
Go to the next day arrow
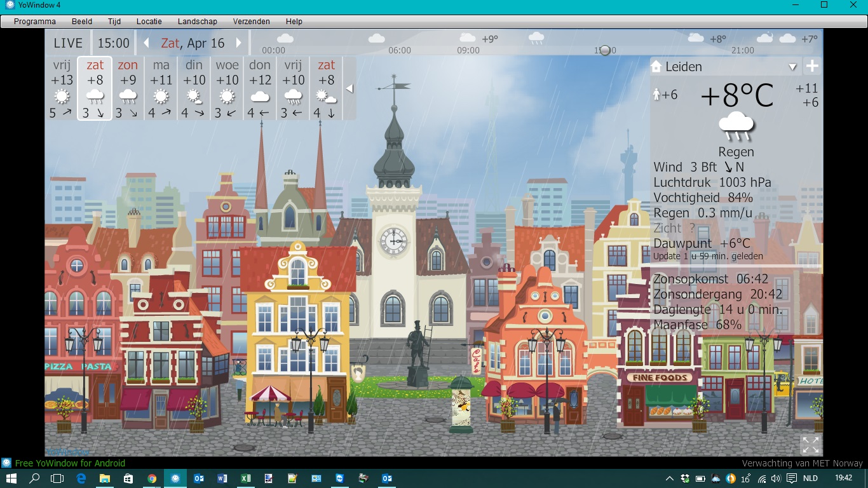[x=239, y=43]
